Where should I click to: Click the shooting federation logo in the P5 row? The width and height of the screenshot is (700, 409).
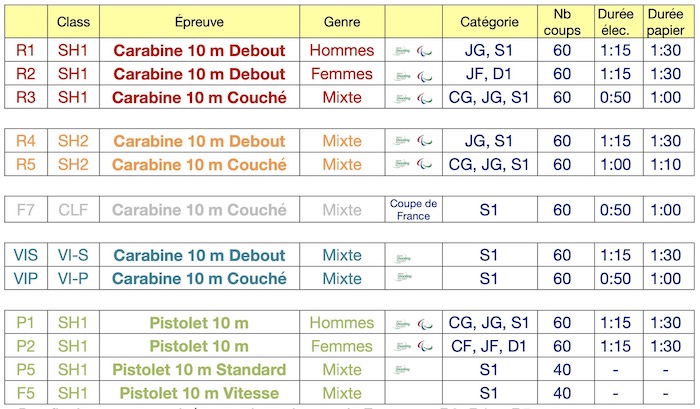pos(402,369)
